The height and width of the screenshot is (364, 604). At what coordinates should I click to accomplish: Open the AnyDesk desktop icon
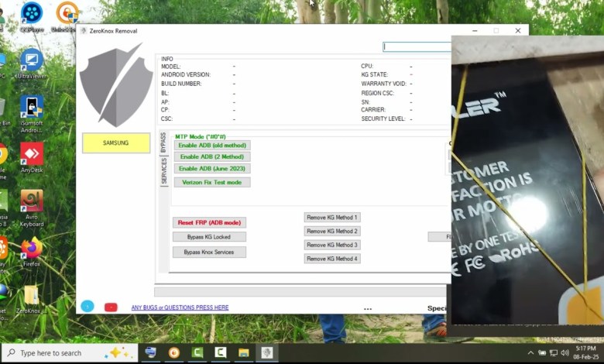[x=32, y=157]
